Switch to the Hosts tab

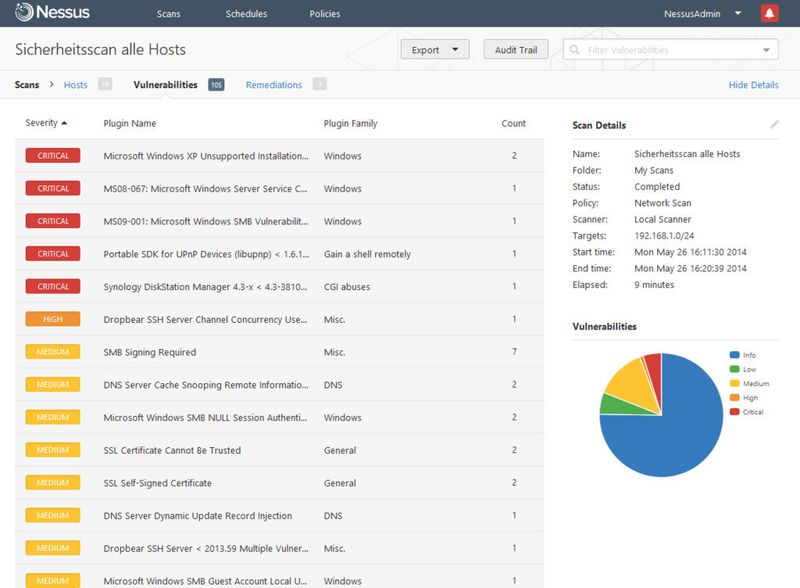click(x=76, y=85)
